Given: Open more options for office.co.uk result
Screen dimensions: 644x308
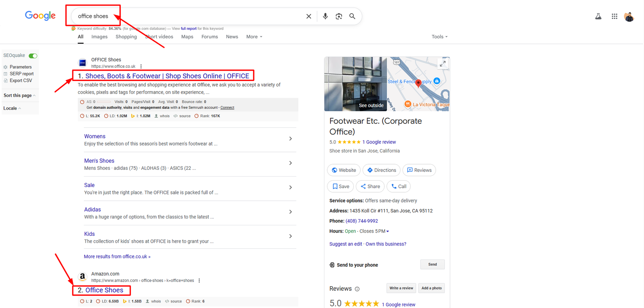Looking at the screenshot, I should [x=141, y=67].
